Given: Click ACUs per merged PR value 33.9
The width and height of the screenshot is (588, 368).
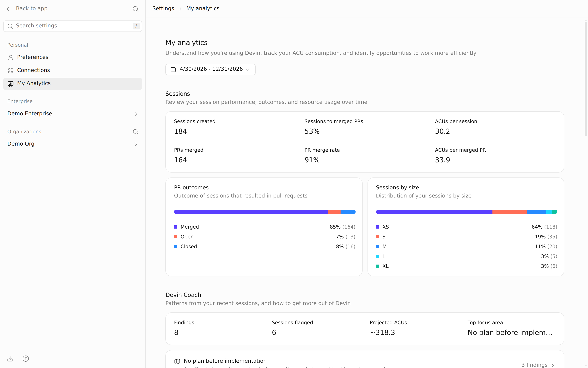Looking at the screenshot, I should point(442,160).
